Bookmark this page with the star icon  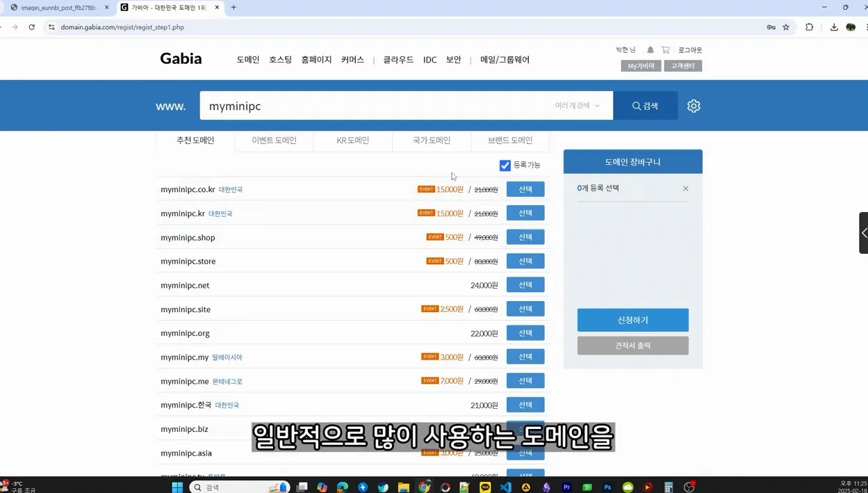(x=786, y=27)
